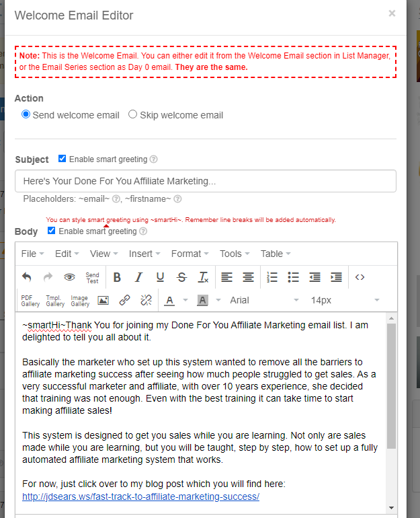Open the Arial font family dropdown

[x=264, y=300]
